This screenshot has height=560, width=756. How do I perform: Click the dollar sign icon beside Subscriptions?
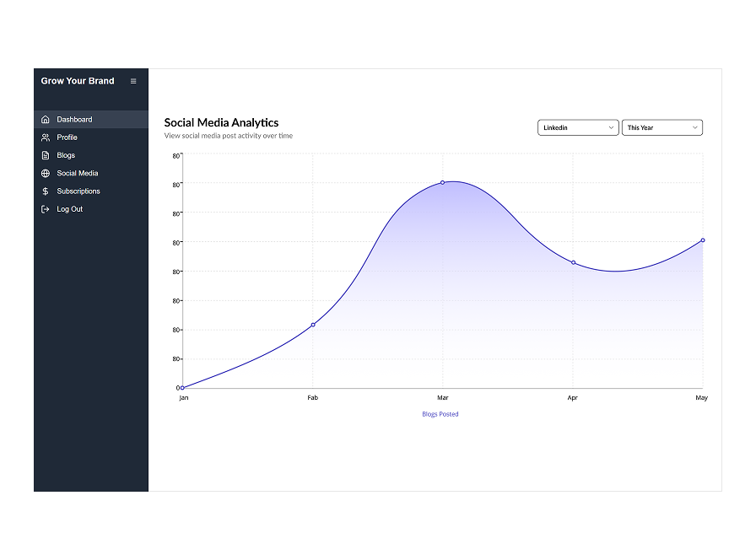[x=46, y=191]
